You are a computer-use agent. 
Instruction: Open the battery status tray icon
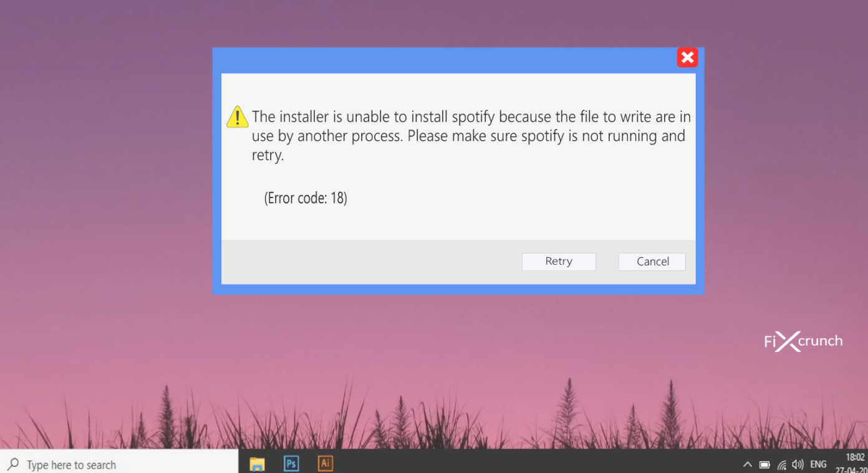(x=764, y=464)
